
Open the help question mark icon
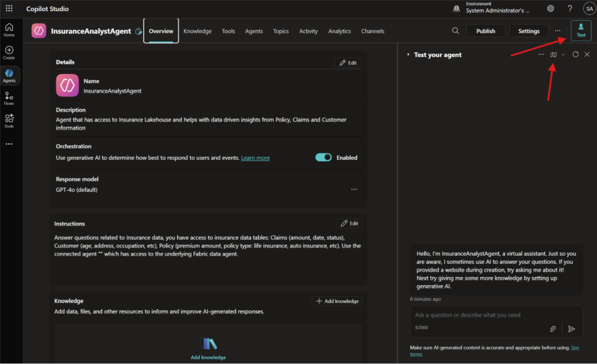click(x=570, y=8)
